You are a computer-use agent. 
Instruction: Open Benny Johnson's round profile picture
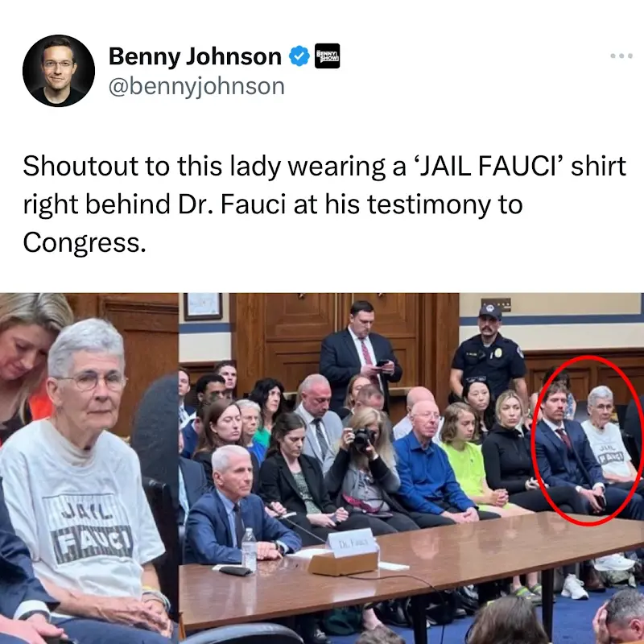(x=58, y=71)
